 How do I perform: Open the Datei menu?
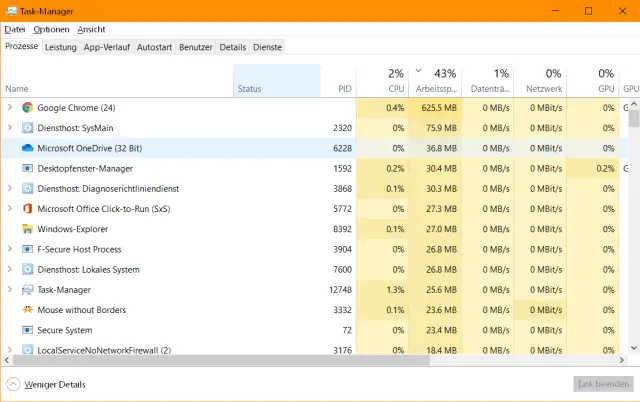pyautogui.click(x=15, y=29)
